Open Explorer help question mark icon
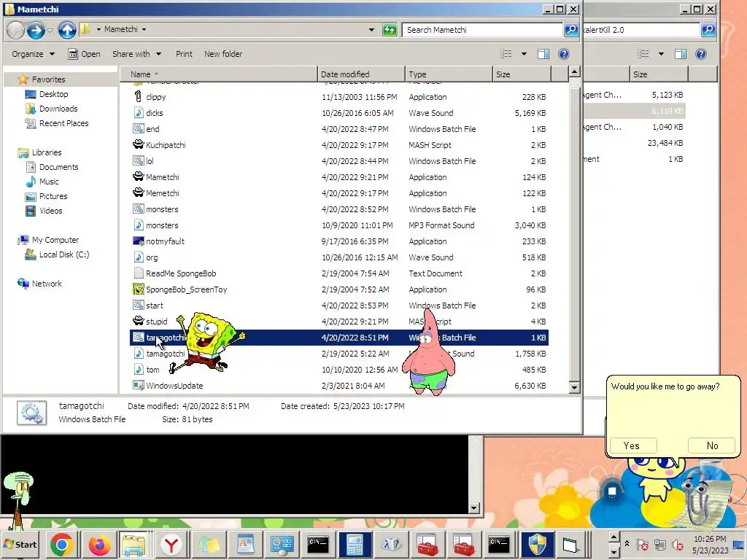This screenshot has height=560, width=747. point(564,54)
